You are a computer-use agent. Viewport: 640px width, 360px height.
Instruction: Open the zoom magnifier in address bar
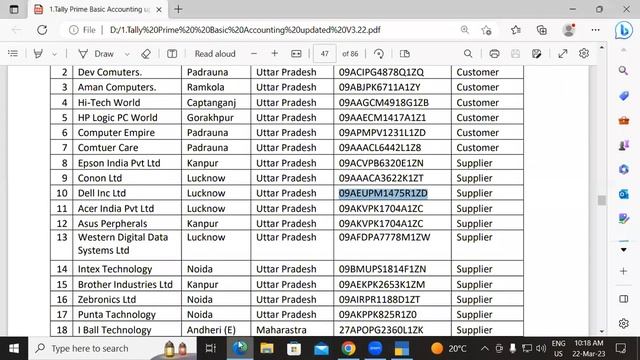464,30
